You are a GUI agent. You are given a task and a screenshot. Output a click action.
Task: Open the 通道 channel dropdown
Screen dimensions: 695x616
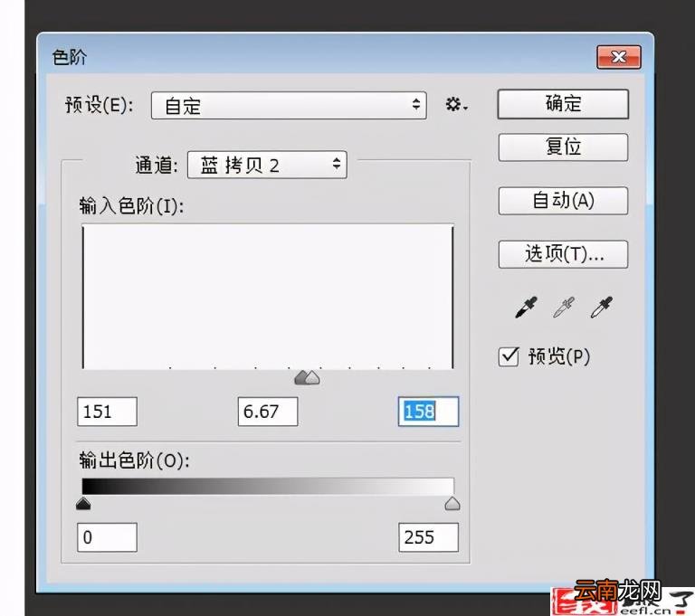tap(267, 165)
